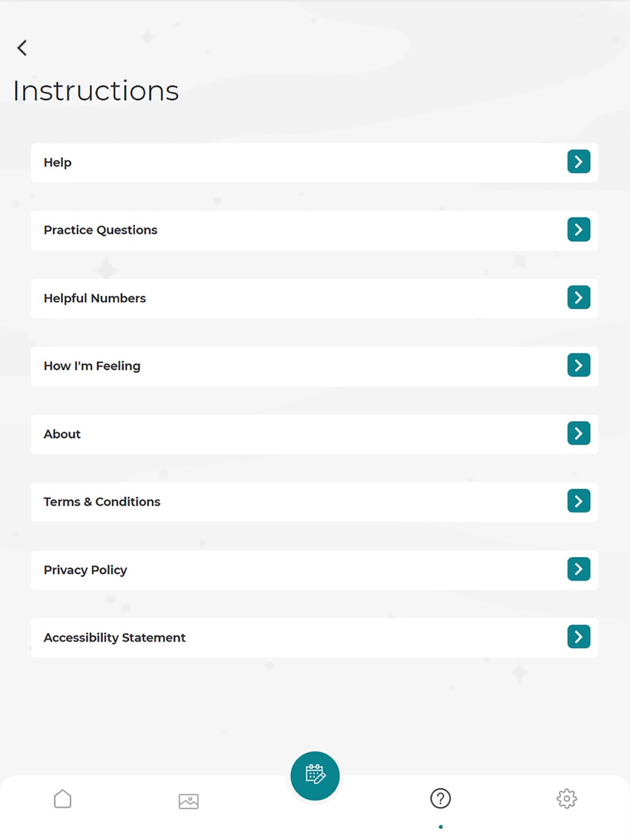
Task: Click the teal chevron next to About
Action: point(579,433)
